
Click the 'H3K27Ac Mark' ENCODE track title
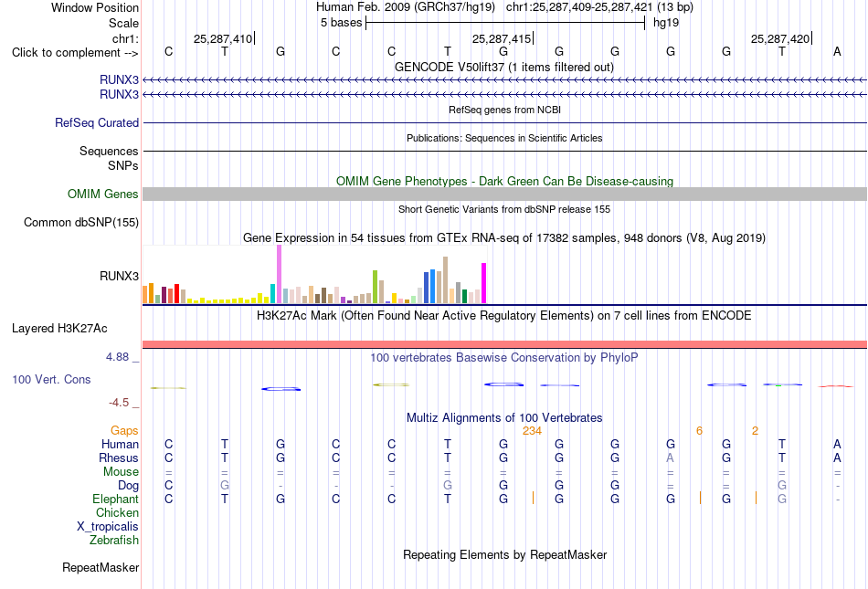(504, 315)
